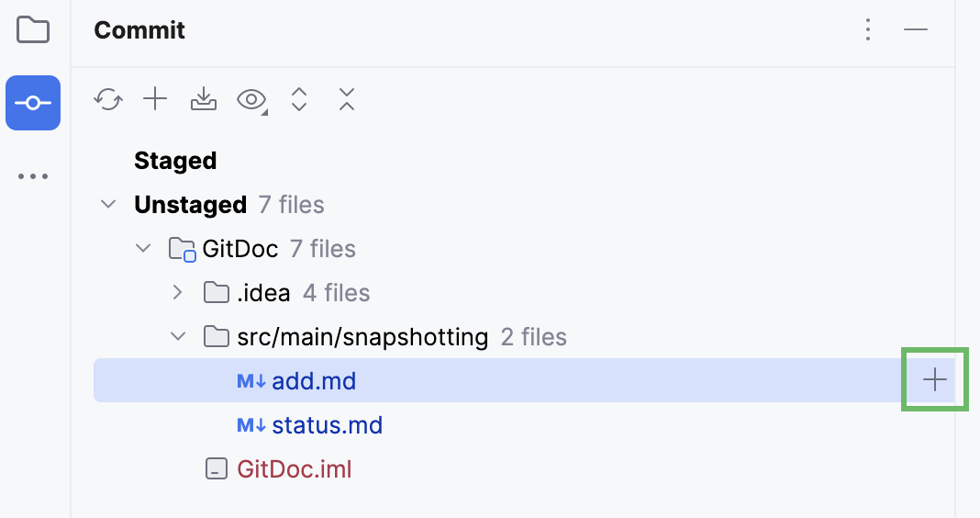Collapse the GitDoc folder node
This screenshot has width=980, height=518.
click(x=143, y=248)
